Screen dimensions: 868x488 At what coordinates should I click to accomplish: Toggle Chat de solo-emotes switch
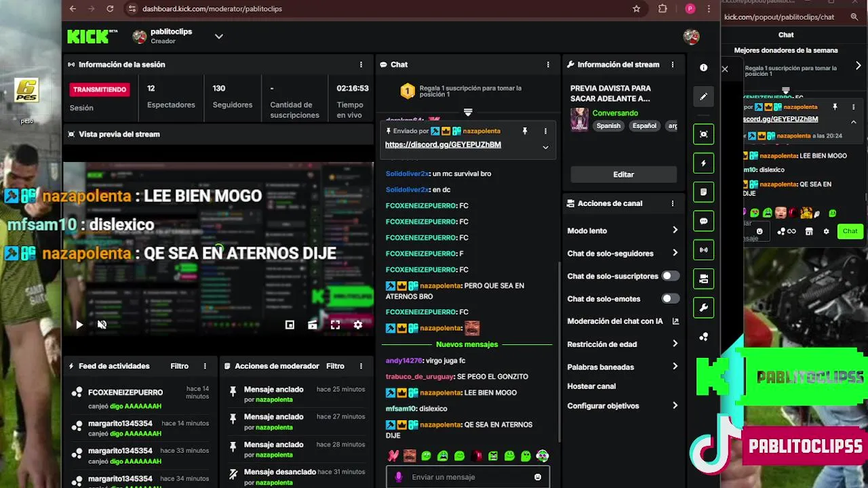point(671,299)
